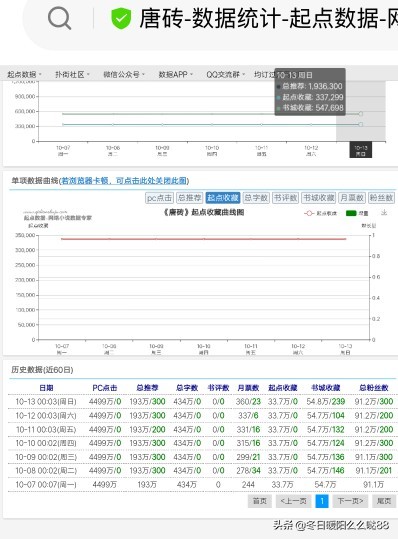Click the 总粉丝数 column header

374,388
